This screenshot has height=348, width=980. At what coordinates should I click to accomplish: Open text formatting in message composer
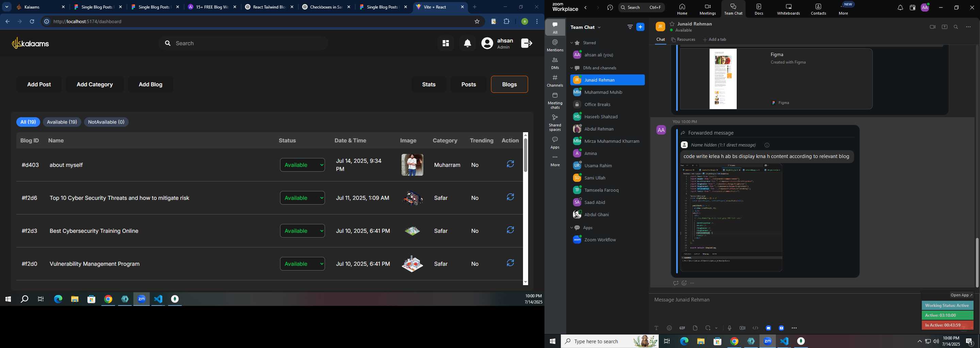click(x=656, y=328)
